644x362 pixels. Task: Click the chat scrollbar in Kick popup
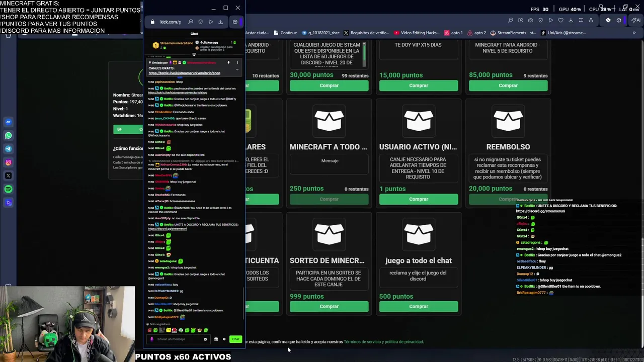click(x=244, y=303)
